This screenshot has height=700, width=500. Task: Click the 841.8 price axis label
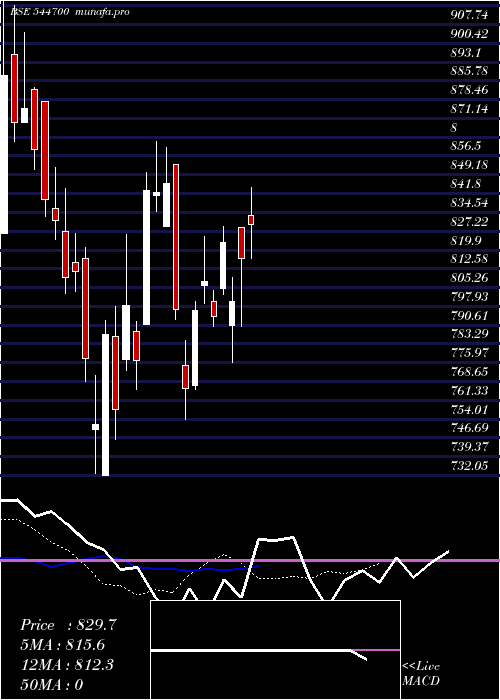point(466,183)
